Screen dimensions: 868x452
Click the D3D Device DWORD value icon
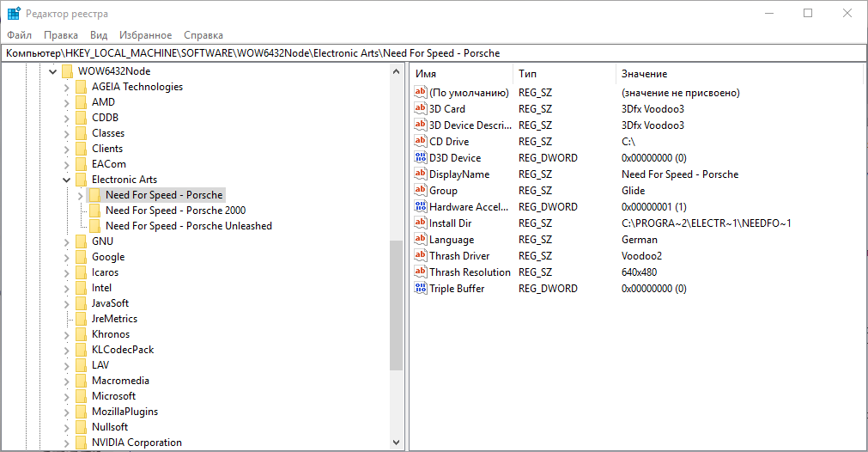(421, 158)
